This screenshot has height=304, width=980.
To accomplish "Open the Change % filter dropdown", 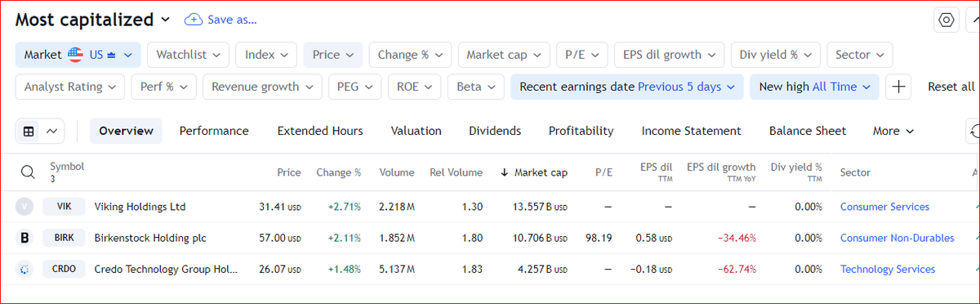I will (x=410, y=55).
